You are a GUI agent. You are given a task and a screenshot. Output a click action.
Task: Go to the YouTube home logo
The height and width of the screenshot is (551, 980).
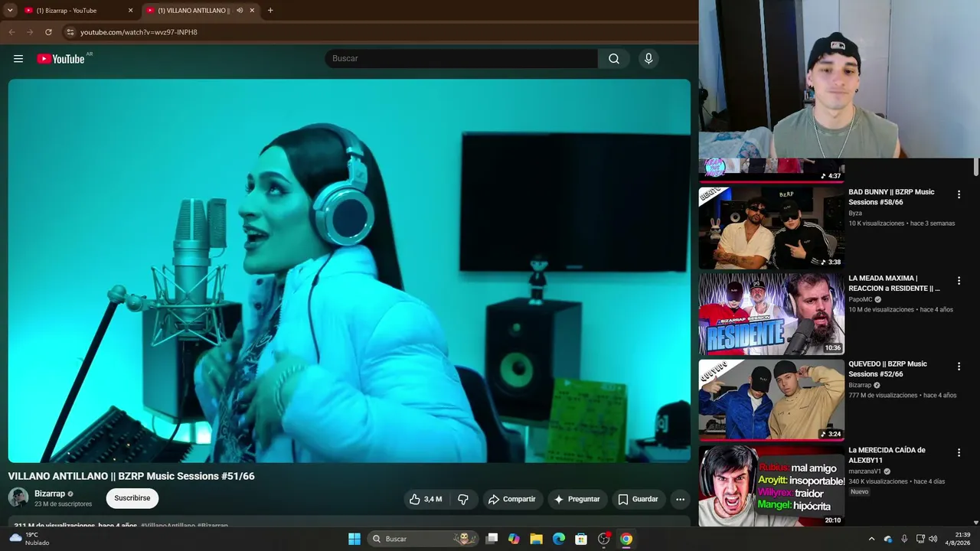click(60, 59)
